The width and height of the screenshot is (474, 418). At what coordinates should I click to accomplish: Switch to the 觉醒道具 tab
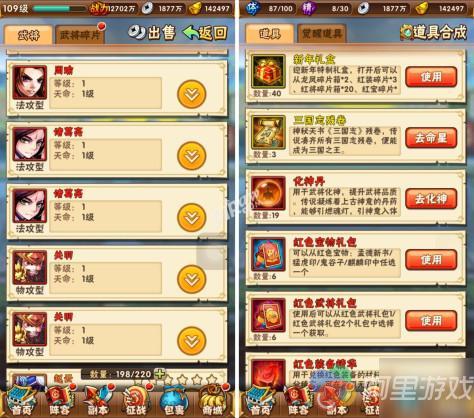click(x=322, y=34)
